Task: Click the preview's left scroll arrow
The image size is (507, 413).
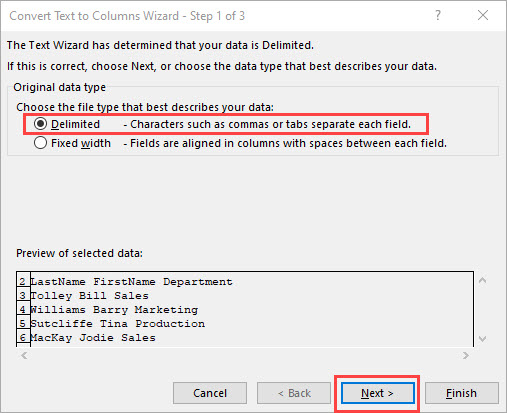Action: [x=24, y=355]
